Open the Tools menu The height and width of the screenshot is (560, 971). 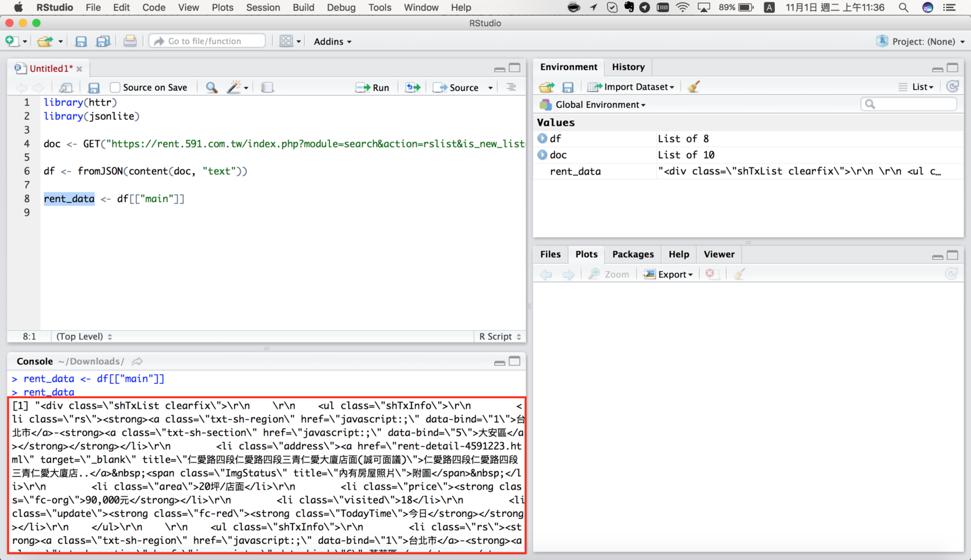tap(379, 7)
